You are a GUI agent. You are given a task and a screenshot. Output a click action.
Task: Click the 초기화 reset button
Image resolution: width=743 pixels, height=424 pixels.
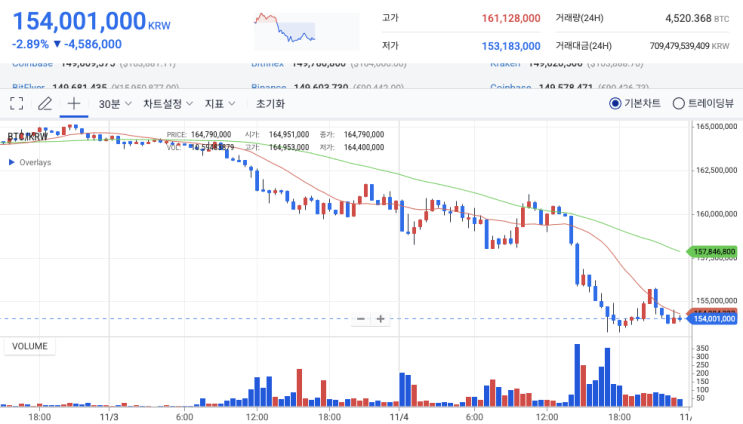point(270,104)
